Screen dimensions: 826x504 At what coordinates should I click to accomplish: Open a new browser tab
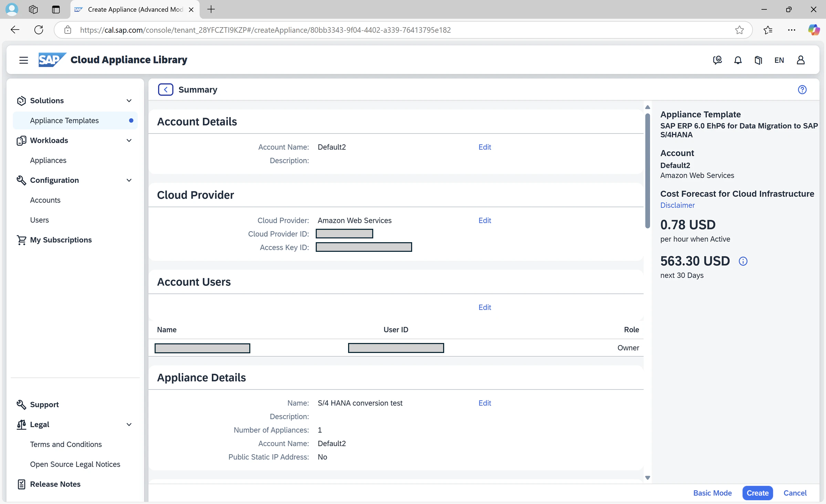coord(211,9)
